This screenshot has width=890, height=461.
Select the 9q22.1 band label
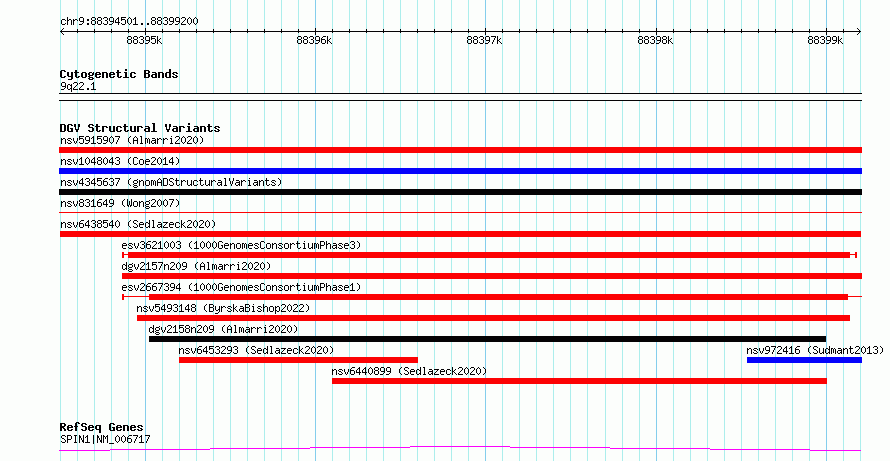(78, 86)
